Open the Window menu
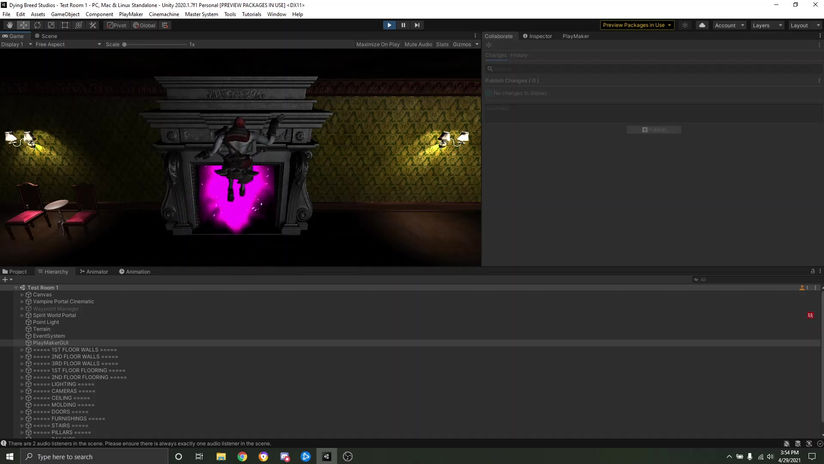The height and width of the screenshot is (464, 824). click(x=276, y=14)
